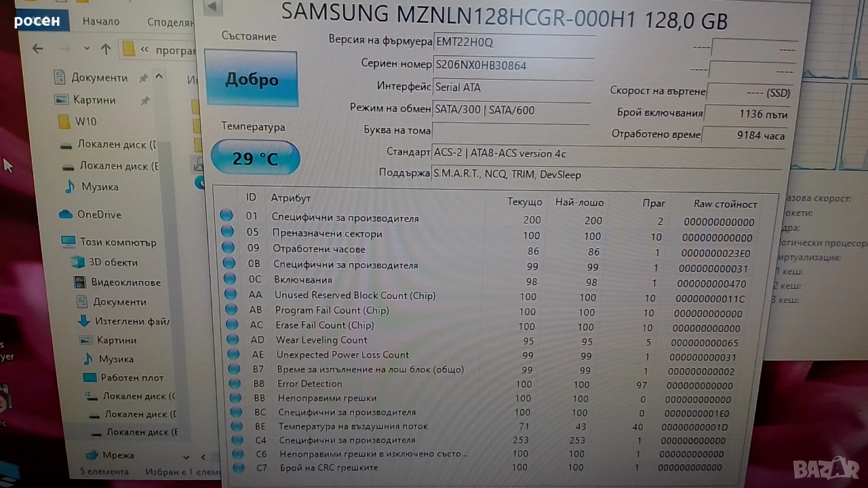Open the Видеоклипове folder in sidebar
Image resolution: width=868 pixels, height=488 pixels.
pyautogui.click(x=125, y=282)
